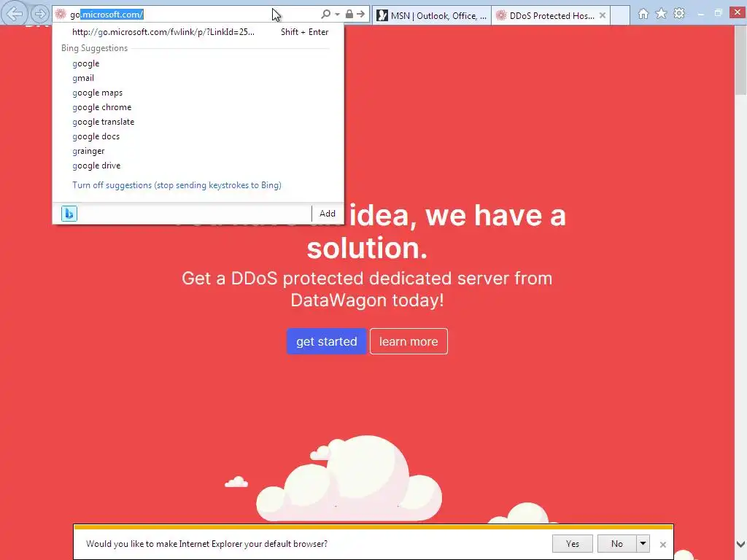Pick the 'google maps' suggestion
This screenshot has width=747, height=560.
click(x=198, y=93)
